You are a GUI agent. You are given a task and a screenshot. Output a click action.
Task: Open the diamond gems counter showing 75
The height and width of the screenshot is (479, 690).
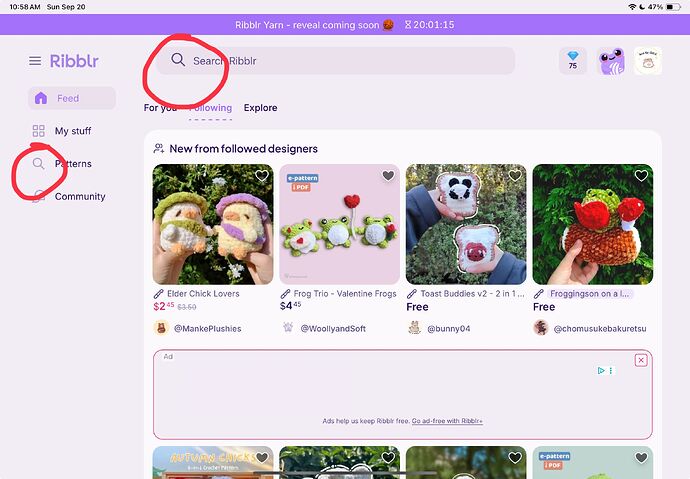pyautogui.click(x=573, y=60)
